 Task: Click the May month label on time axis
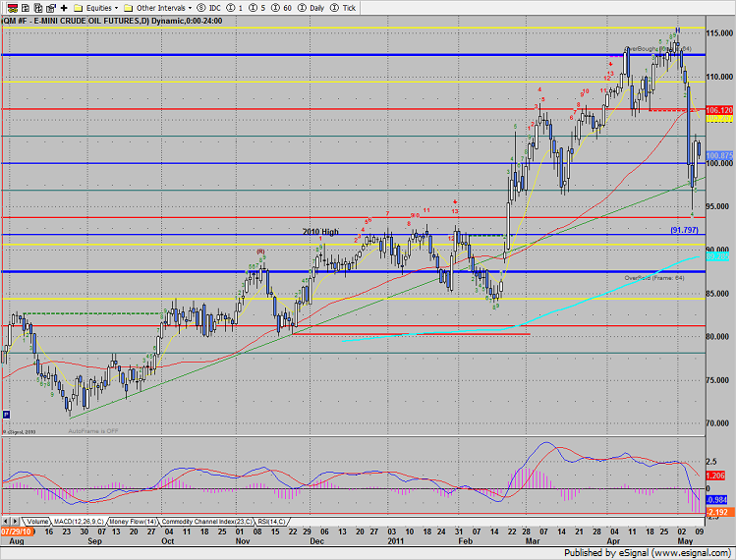[x=684, y=541]
